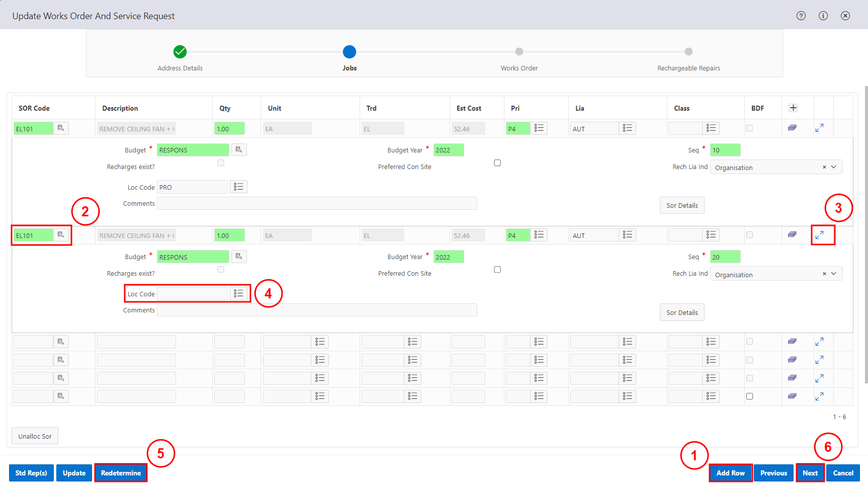Tick Preferred Con Site for Seq 20
Image resolution: width=868 pixels, height=488 pixels.
497,270
